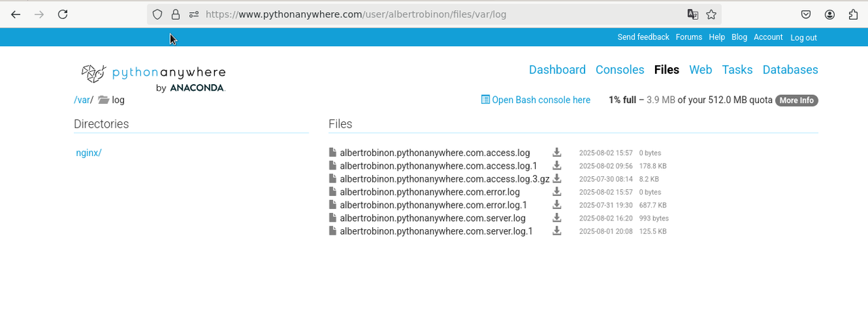Image resolution: width=868 pixels, height=335 pixels.
Task: Open the Forums link
Action: (689, 37)
